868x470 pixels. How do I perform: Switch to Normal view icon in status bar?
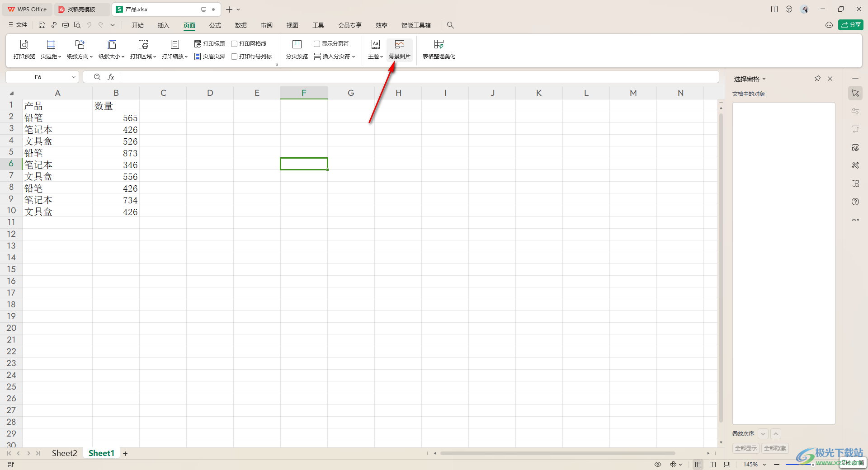pyautogui.click(x=698, y=465)
